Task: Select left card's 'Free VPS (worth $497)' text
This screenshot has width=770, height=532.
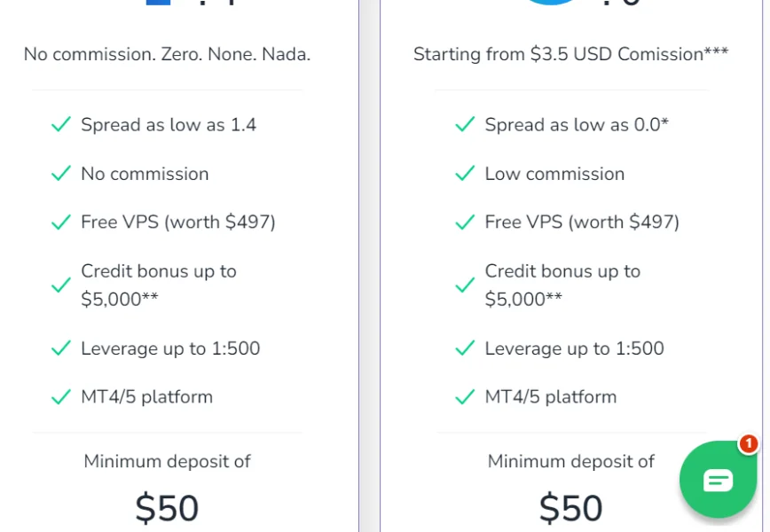Action: [178, 222]
